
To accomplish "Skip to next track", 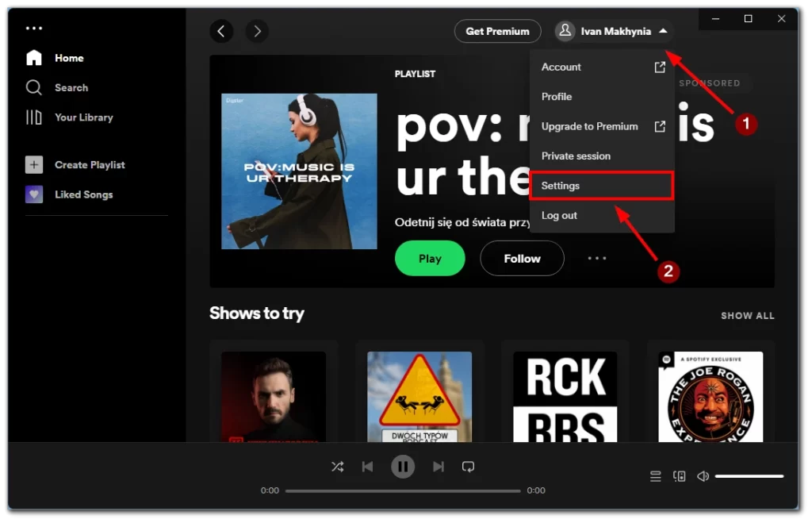I will click(438, 467).
